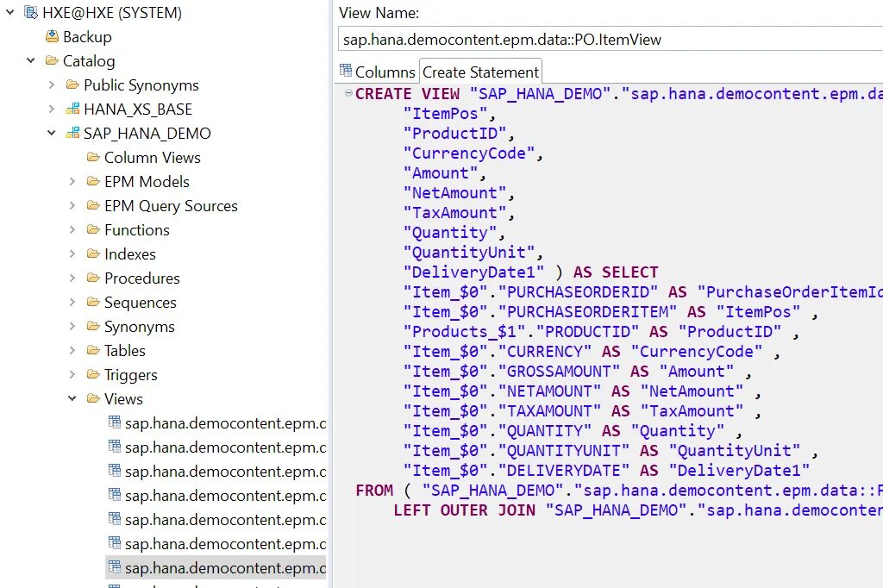Click the SAP_HANA_DEMO schema icon
The image size is (883, 588).
(72, 134)
